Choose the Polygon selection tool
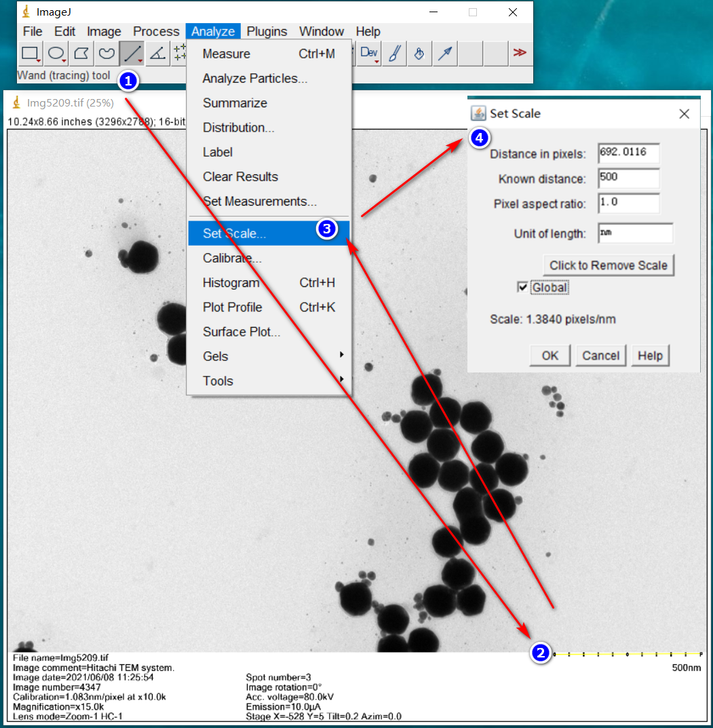This screenshot has height=728, width=713. pos(81,54)
